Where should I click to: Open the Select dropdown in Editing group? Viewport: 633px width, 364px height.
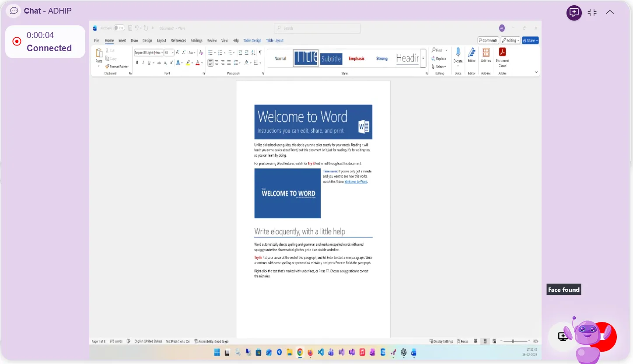pos(439,66)
